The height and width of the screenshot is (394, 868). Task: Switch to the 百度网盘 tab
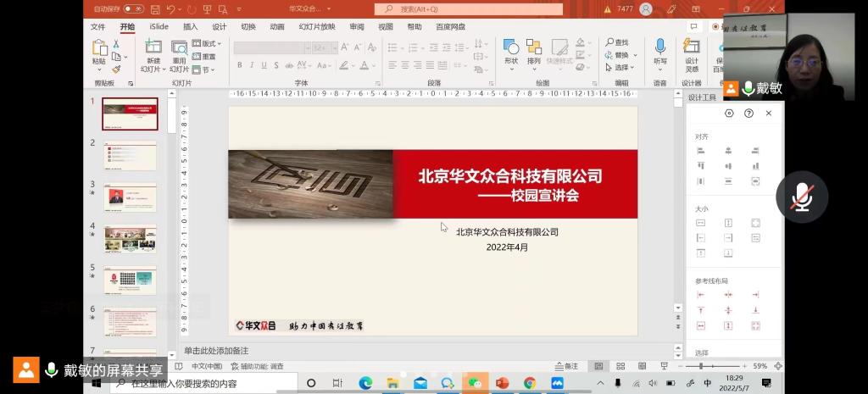pos(451,26)
